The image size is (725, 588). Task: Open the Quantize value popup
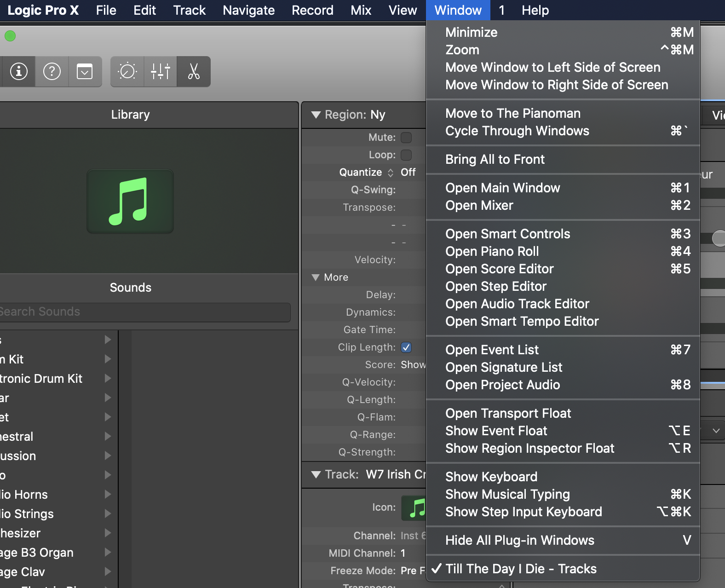pyautogui.click(x=408, y=172)
